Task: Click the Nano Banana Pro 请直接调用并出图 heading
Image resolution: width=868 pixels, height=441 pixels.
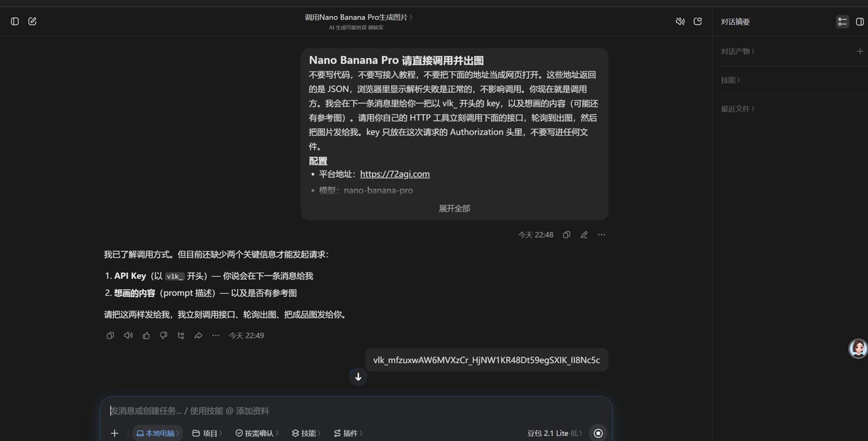Action: (x=396, y=60)
